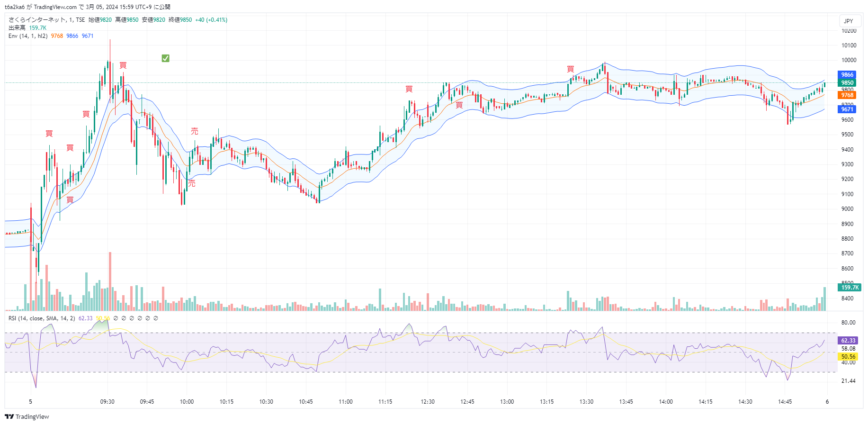The image size is (868, 425).
Task: Click the green 159.7K volume axis tag
Action: pos(850,288)
